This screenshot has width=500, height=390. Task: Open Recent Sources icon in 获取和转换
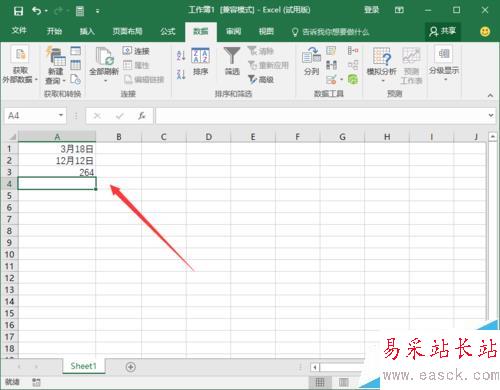(x=76, y=79)
